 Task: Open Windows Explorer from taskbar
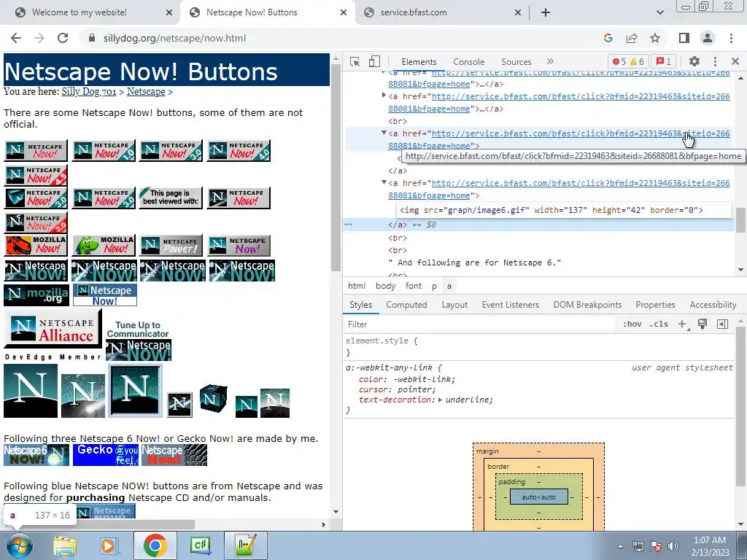pyautogui.click(x=65, y=546)
